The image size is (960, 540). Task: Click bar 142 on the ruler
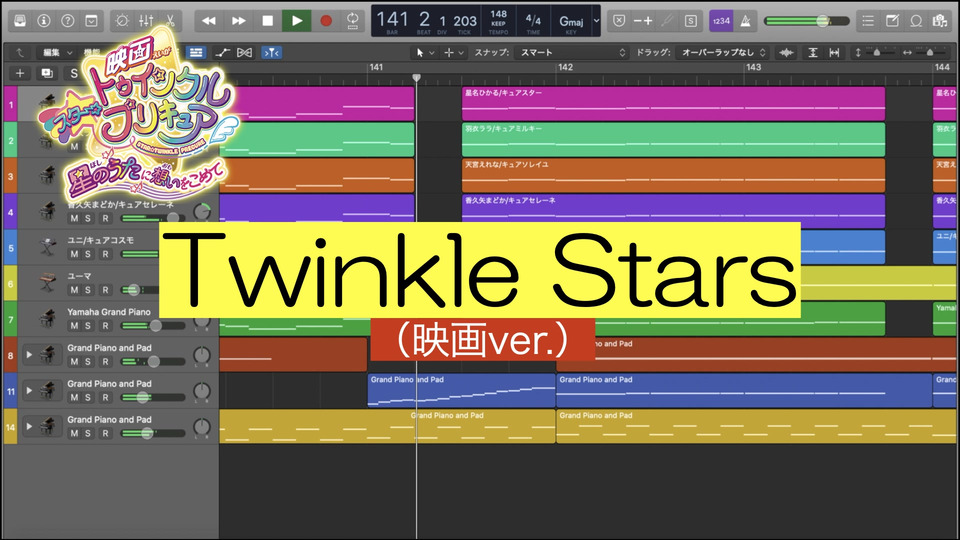coord(566,67)
